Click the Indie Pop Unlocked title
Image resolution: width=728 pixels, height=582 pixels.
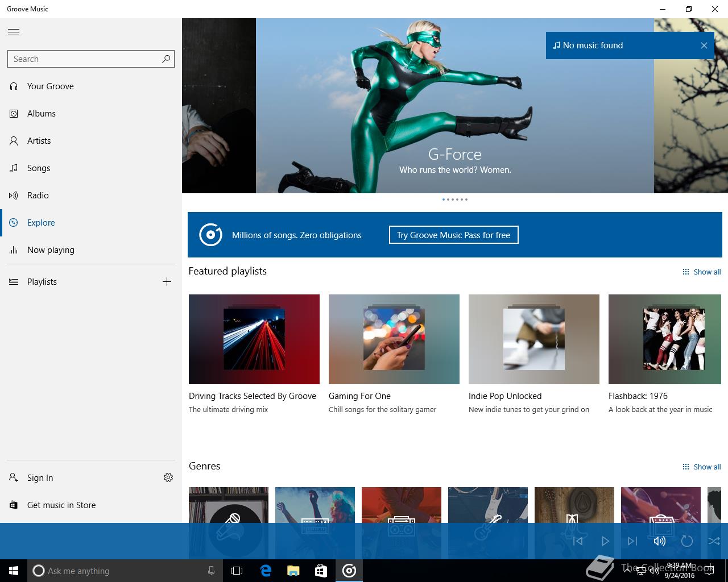(x=505, y=396)
